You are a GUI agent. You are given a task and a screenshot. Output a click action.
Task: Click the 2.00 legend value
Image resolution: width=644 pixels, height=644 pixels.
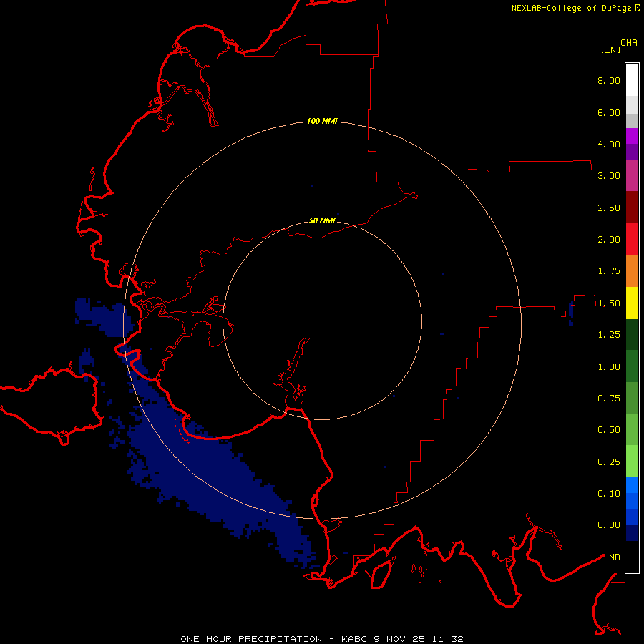pyautogui.click(x=609, y=240)
